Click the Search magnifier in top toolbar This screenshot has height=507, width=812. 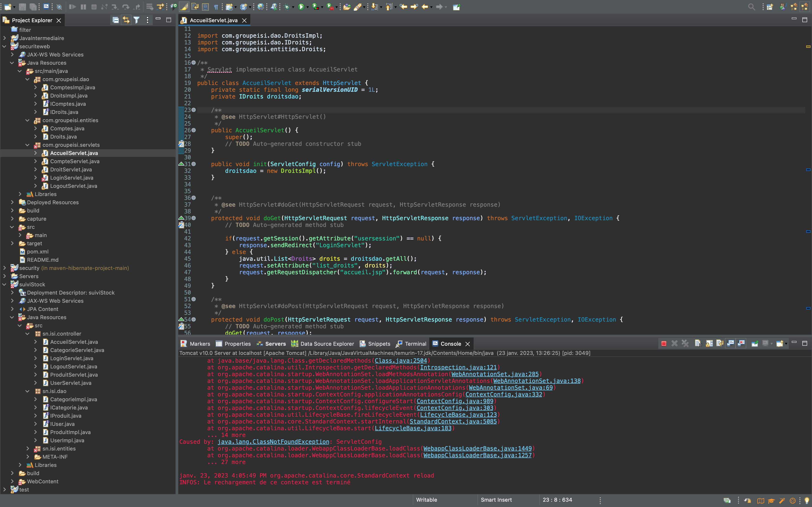(x=751, y=7)
